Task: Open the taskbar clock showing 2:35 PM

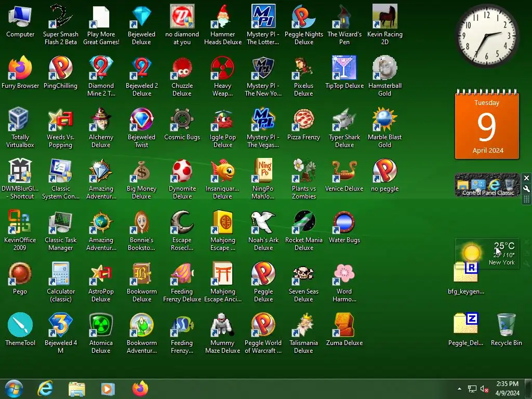Action: pos(507,389)
